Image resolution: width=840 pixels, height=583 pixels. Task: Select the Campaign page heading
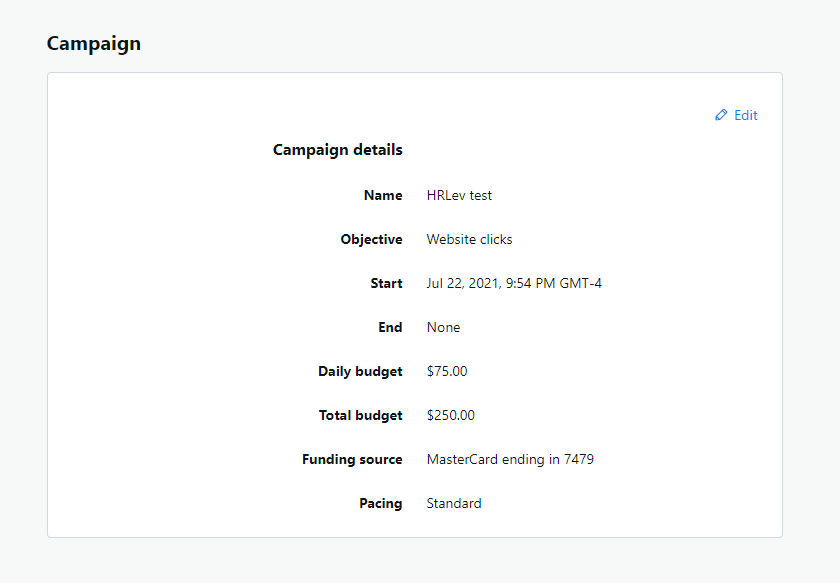(x=94, y=44)
